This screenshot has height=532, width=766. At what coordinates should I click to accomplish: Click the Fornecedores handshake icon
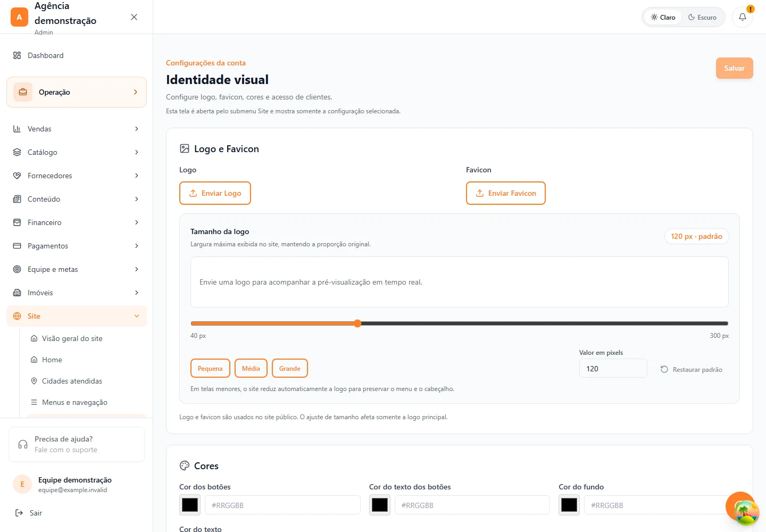coord(17,176)
